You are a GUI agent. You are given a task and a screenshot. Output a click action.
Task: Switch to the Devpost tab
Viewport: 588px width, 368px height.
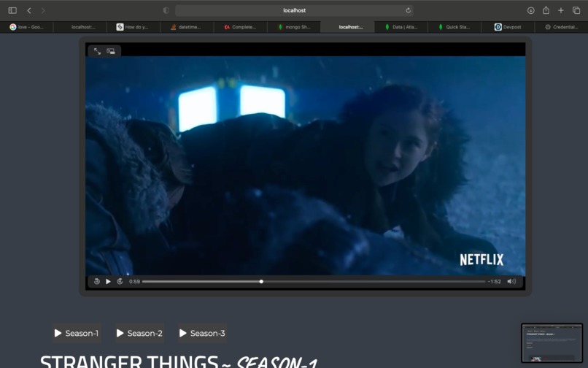point(508,27)
